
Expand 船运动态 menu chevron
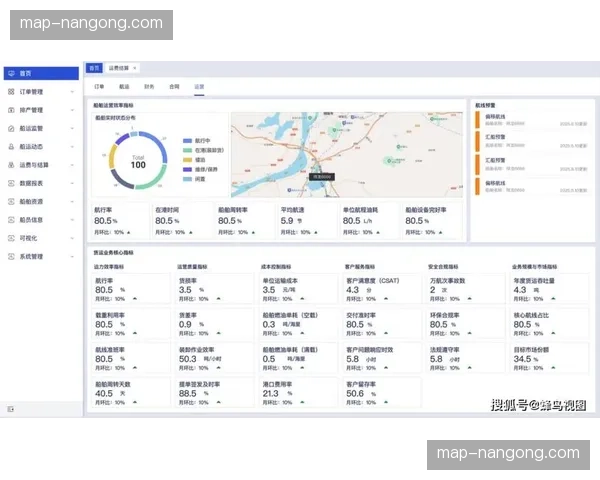click(72, 147)
